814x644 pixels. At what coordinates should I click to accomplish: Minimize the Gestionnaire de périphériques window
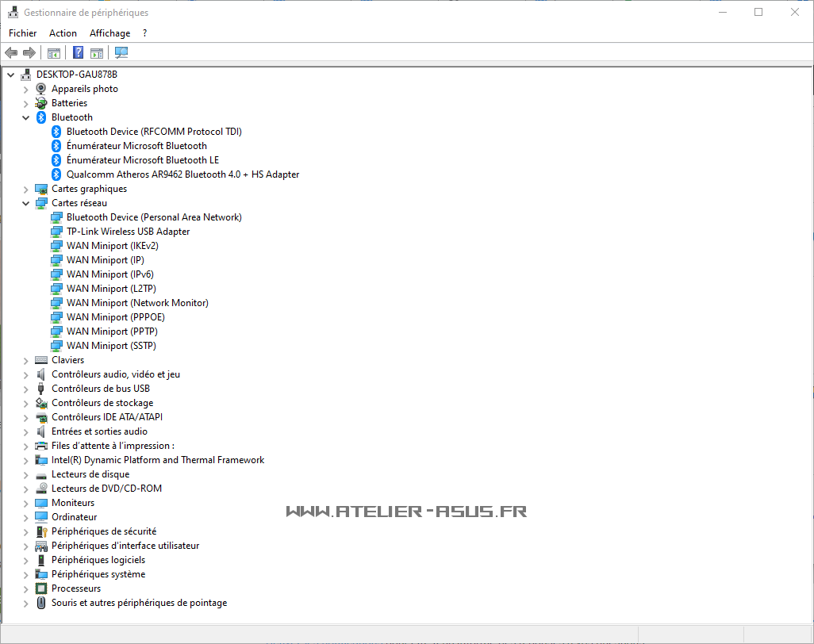tap(722, 12)
